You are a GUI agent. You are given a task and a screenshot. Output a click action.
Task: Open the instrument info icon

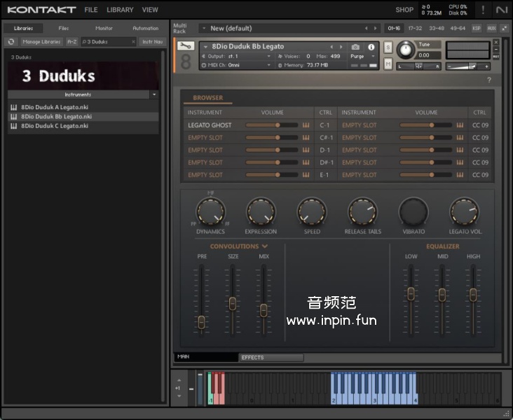[371, 47]
